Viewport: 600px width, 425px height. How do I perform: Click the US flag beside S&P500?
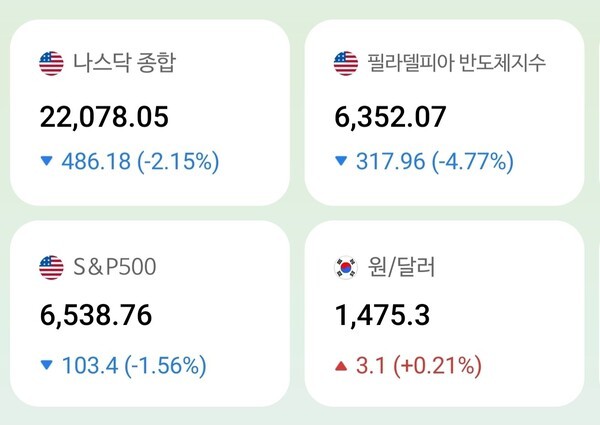coord(51,267)
